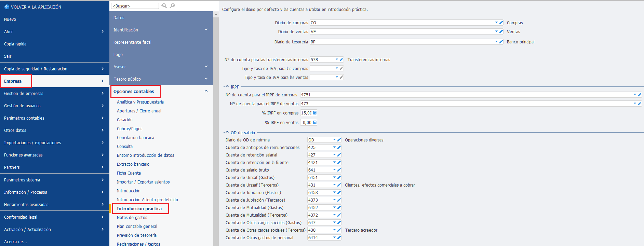Collapse Opciones contables menu group
The width and height of the screenshot is (644, 246).
206,91
